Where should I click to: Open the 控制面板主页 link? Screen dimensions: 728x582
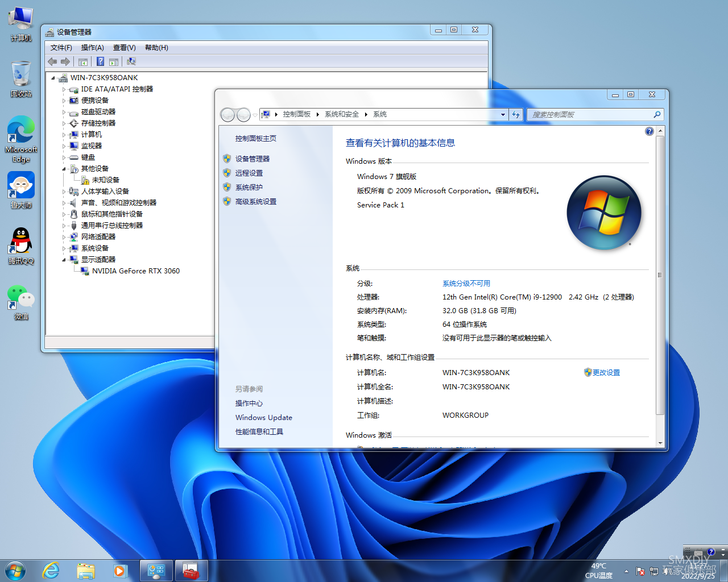[256, 139]
